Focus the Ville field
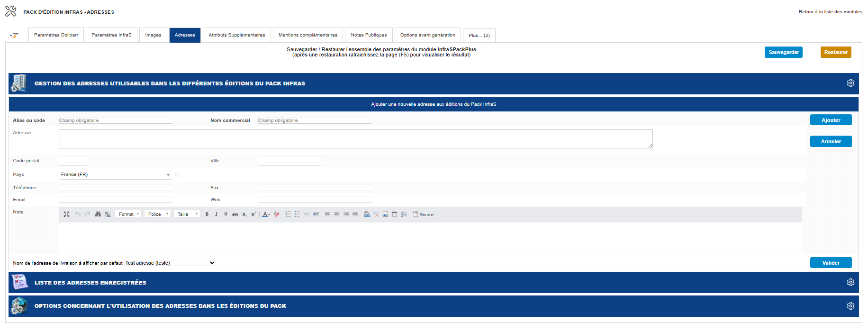The width and height of the screenshot is (868, 323). point(289,161)
